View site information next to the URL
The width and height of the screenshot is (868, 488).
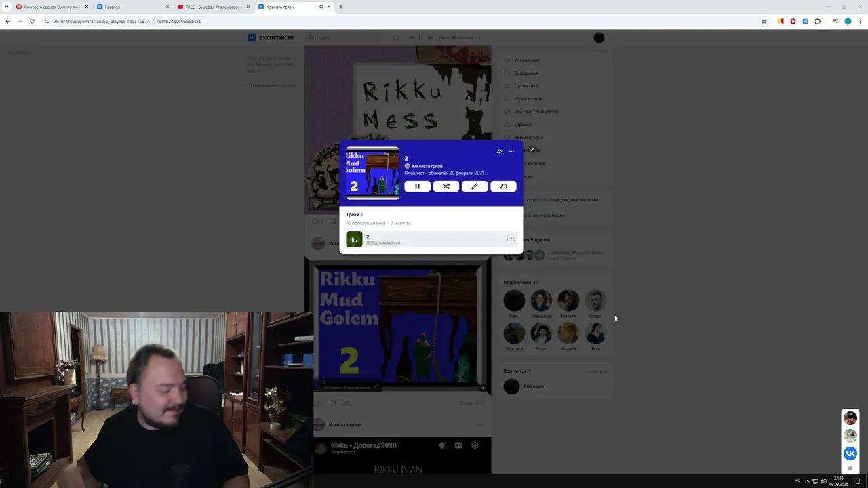[47, 21]
